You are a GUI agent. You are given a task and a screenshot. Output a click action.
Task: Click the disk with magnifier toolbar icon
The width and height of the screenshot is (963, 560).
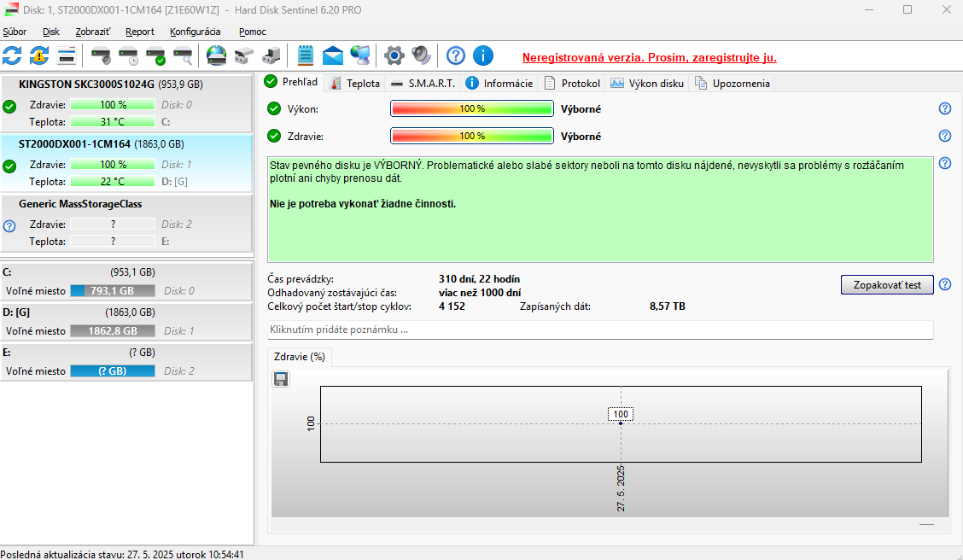click(x=183, y=55)
